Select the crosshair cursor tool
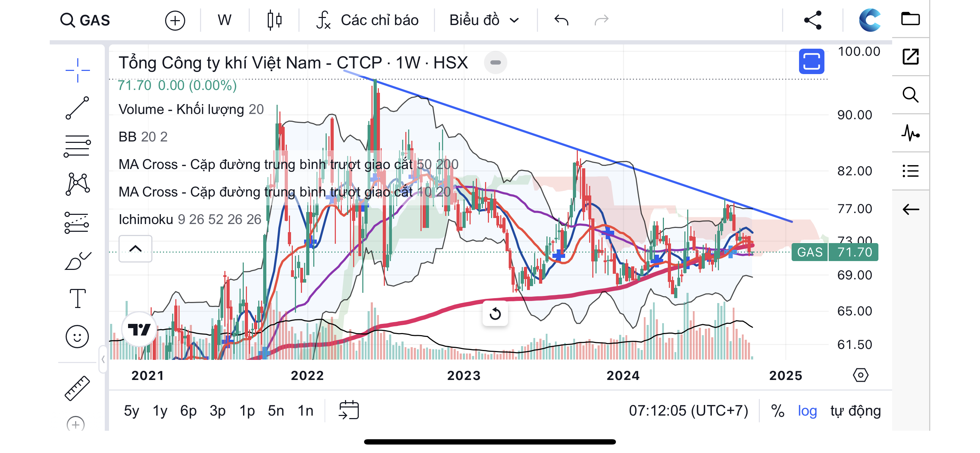 78,70
